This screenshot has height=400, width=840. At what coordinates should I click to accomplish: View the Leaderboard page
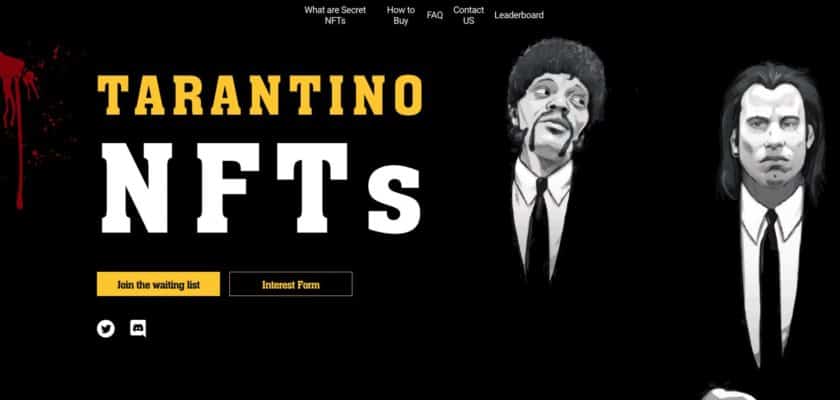pos(519,16)
